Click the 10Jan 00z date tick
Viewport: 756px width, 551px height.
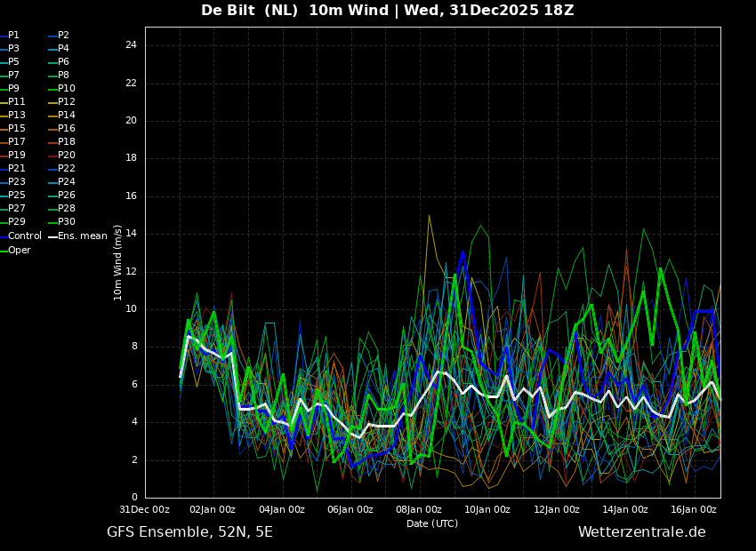point(488,509)
